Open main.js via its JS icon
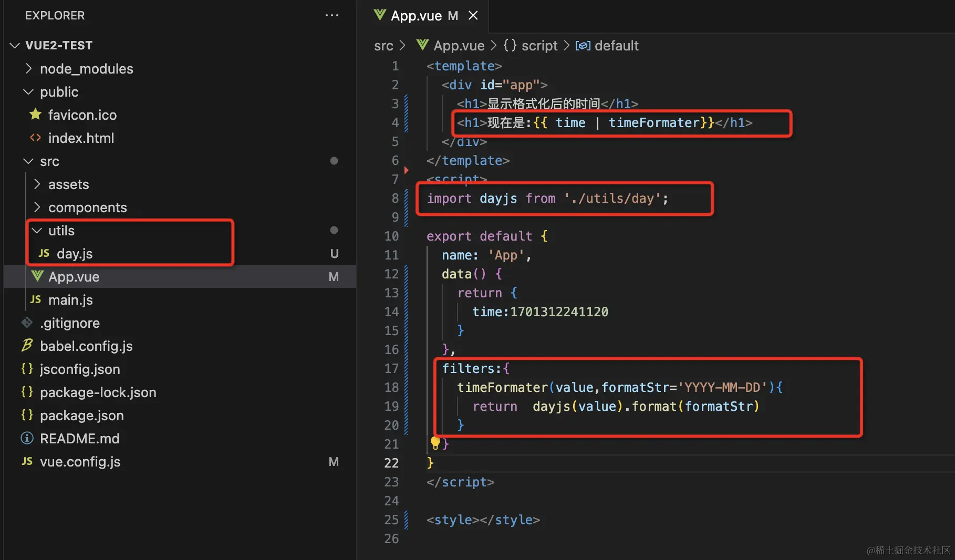 tap(36, 299)
